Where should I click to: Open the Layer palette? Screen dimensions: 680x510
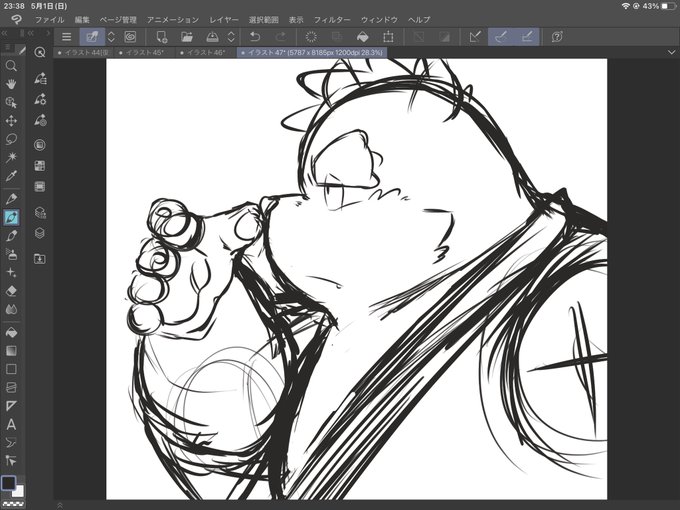(x=40, y=233)
